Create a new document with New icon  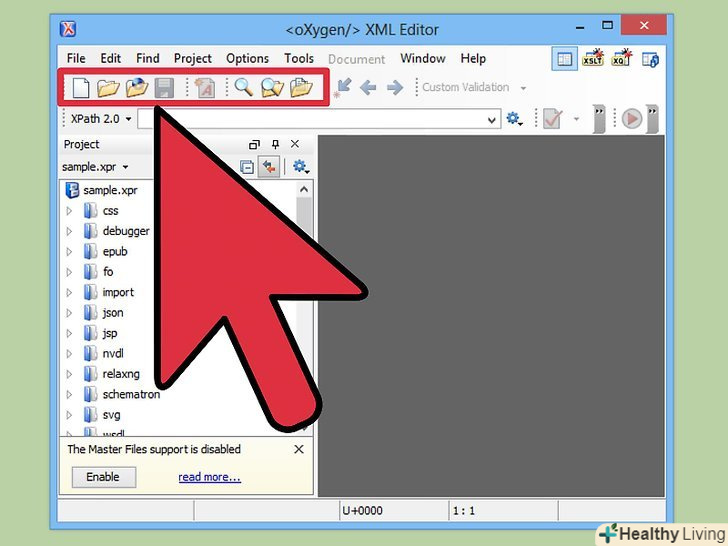point(81,87)
